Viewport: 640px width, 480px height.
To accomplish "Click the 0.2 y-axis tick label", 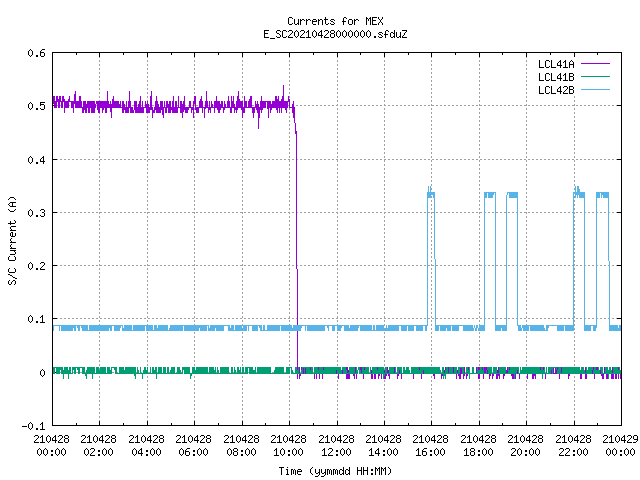I will (36, 266).
